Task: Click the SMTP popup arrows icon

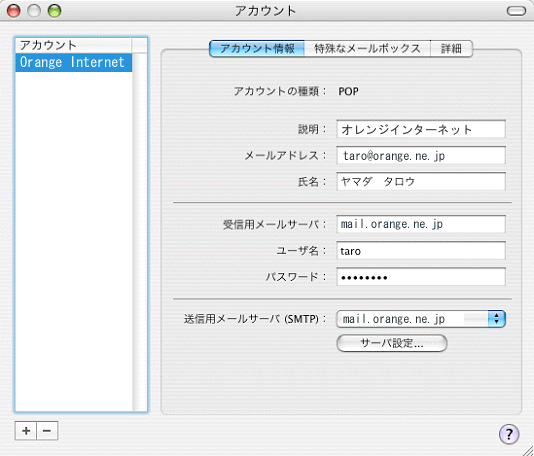Action: (x=497, y=319)
